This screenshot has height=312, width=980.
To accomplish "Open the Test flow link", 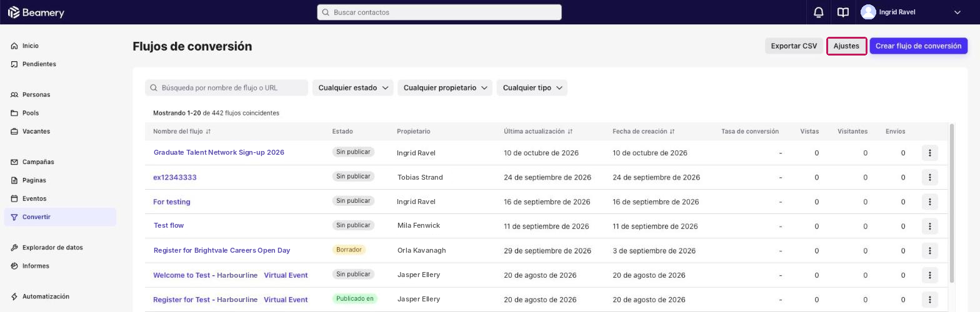I will pos(169,225).
